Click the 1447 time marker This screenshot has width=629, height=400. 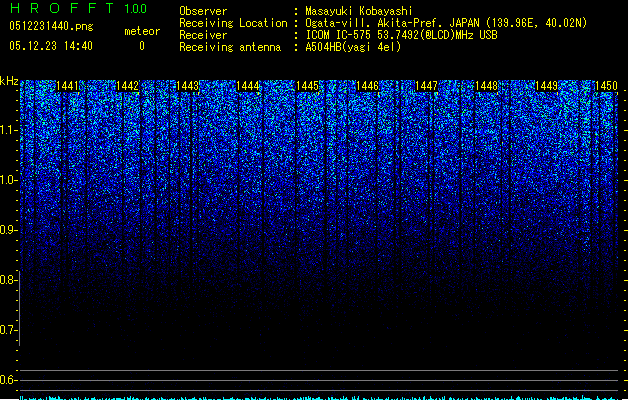pyautogui.click(x=426, y=86)
